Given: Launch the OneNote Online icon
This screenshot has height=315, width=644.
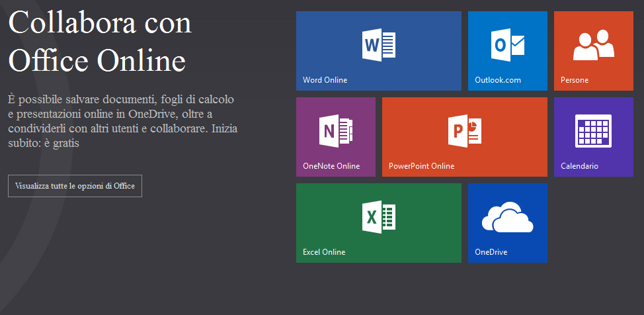Looking at the screenshot, I should (x=335, y=131).
